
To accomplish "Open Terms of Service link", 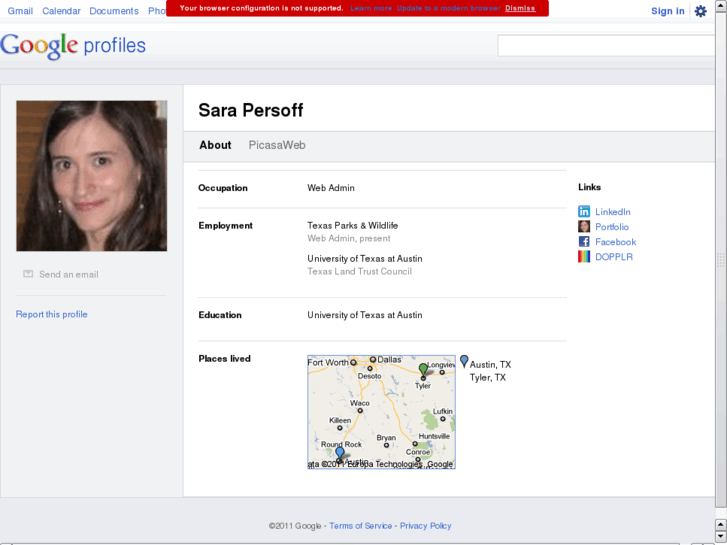I will pos(360,526).
